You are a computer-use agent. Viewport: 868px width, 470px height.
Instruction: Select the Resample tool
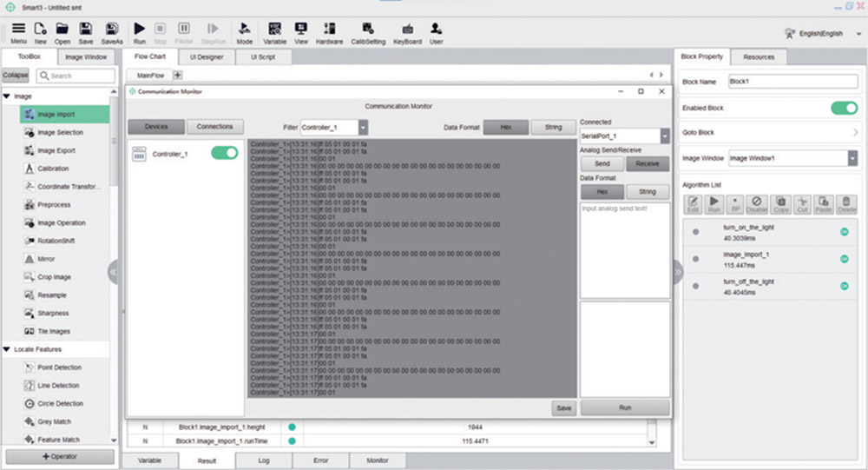coord(51,295)
